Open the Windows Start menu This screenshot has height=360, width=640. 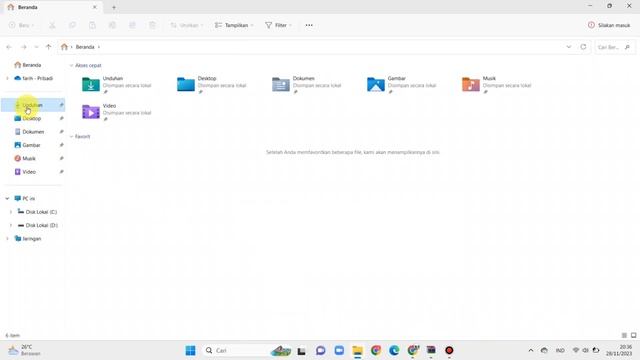click(190, 350)
